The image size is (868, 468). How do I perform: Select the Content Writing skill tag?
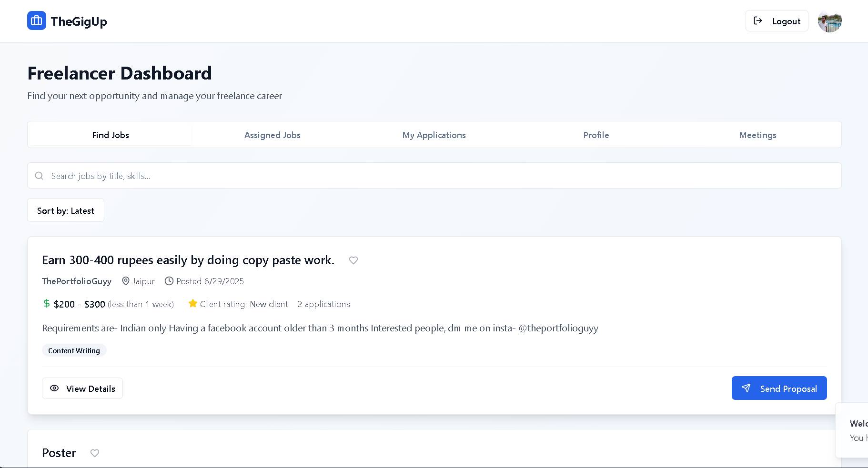(x=74, y=351)
